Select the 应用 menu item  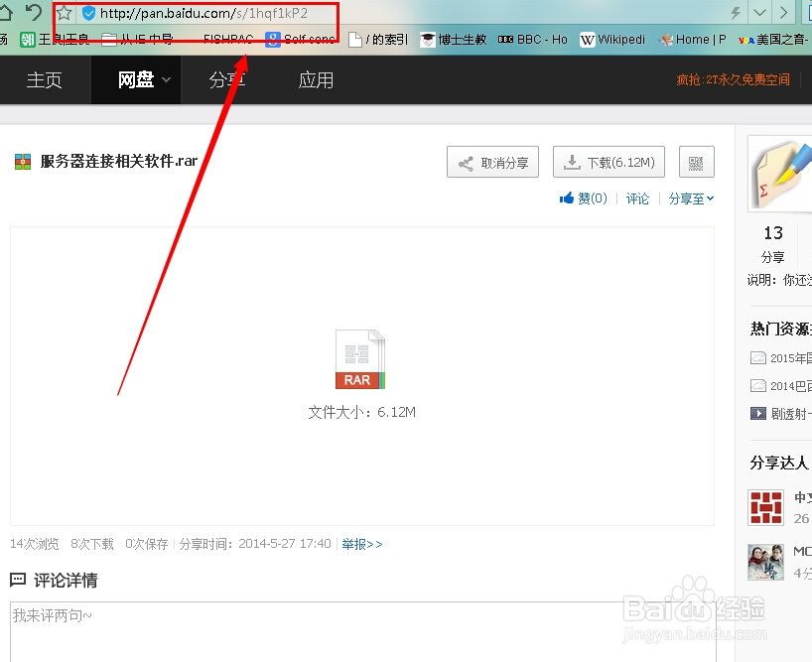316,80
